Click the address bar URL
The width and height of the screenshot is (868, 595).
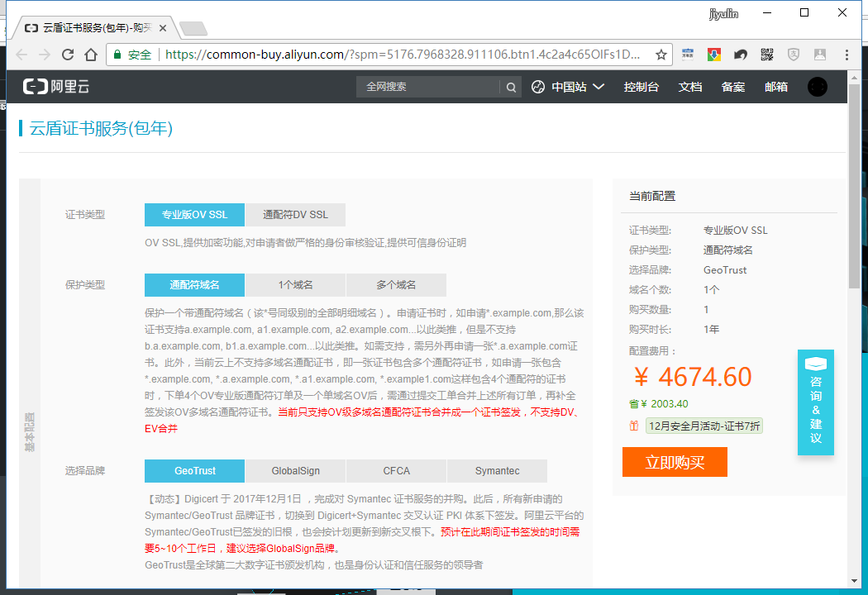pos(403,55)
